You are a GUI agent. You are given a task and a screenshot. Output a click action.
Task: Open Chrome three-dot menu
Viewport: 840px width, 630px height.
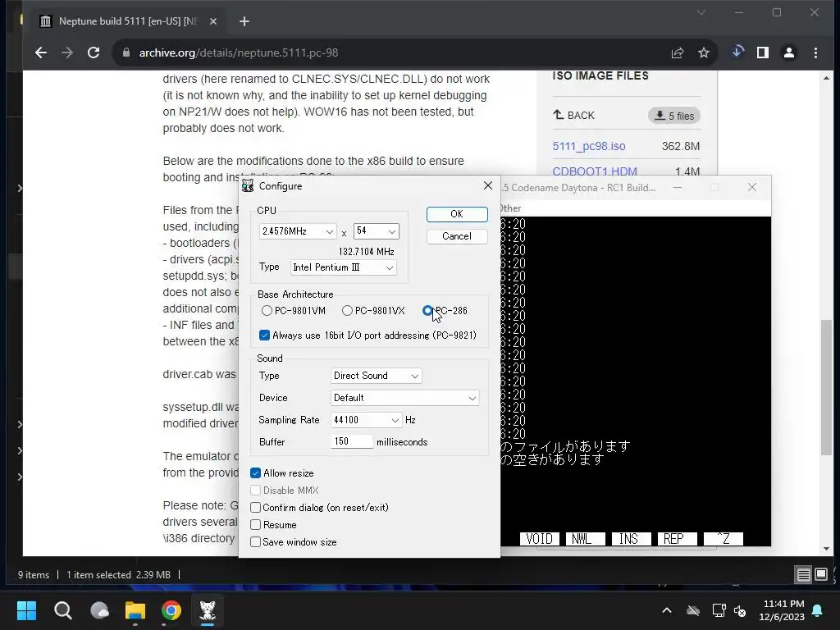(815, 52)
